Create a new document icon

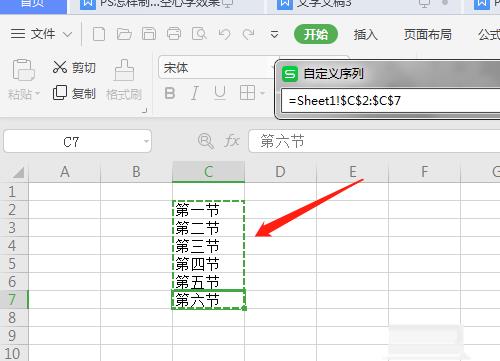coord(99,34)
